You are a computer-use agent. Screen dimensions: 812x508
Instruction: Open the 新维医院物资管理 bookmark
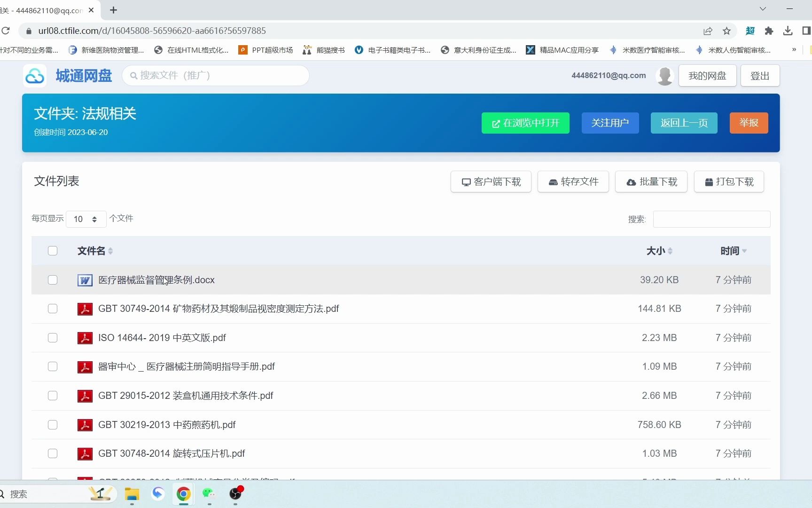coord(106,50)
